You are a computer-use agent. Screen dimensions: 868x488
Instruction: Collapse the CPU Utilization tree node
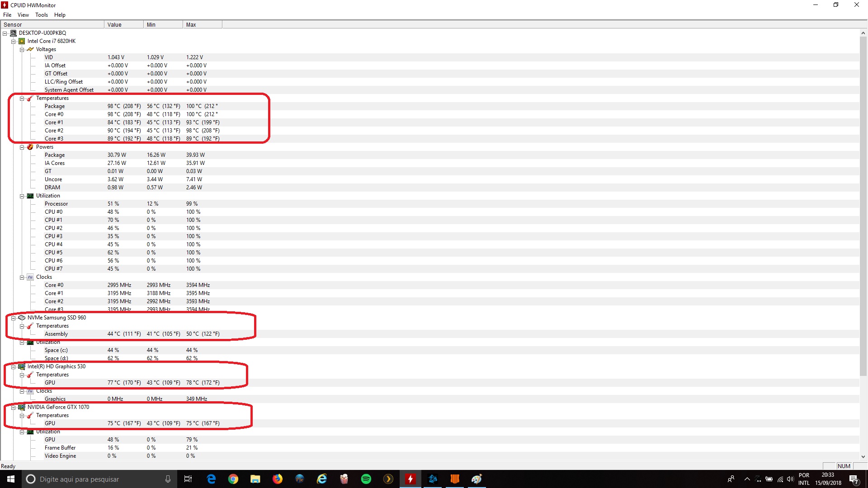click(x=22, y=196)
